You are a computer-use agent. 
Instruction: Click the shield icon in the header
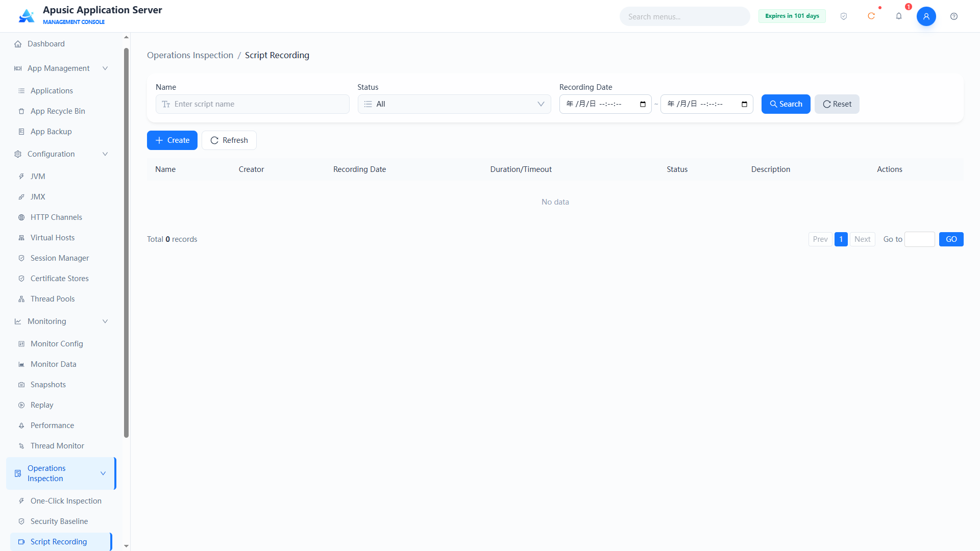pyautogui.click(x=844, y=16)
